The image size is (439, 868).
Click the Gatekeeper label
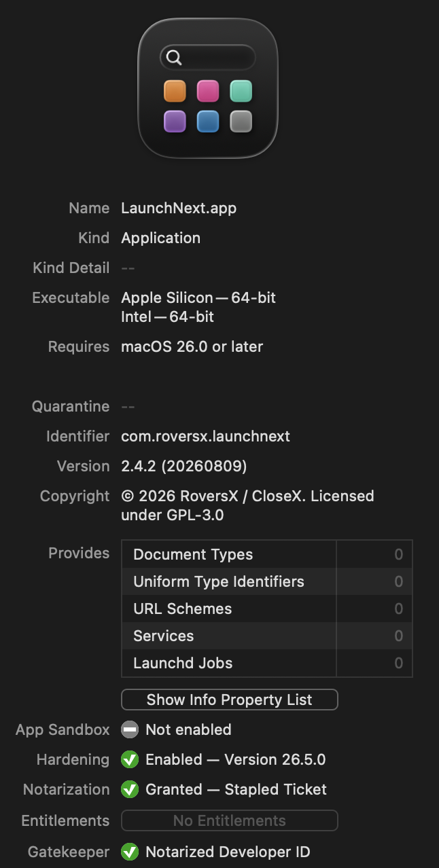pyautogui.click(x=69, y=852)
